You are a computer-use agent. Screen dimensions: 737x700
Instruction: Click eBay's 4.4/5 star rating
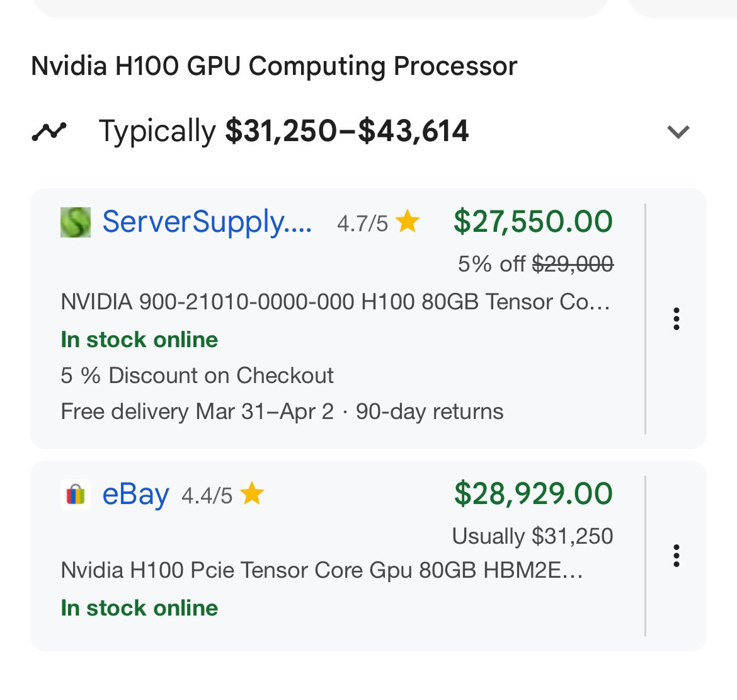pos(222,495)
